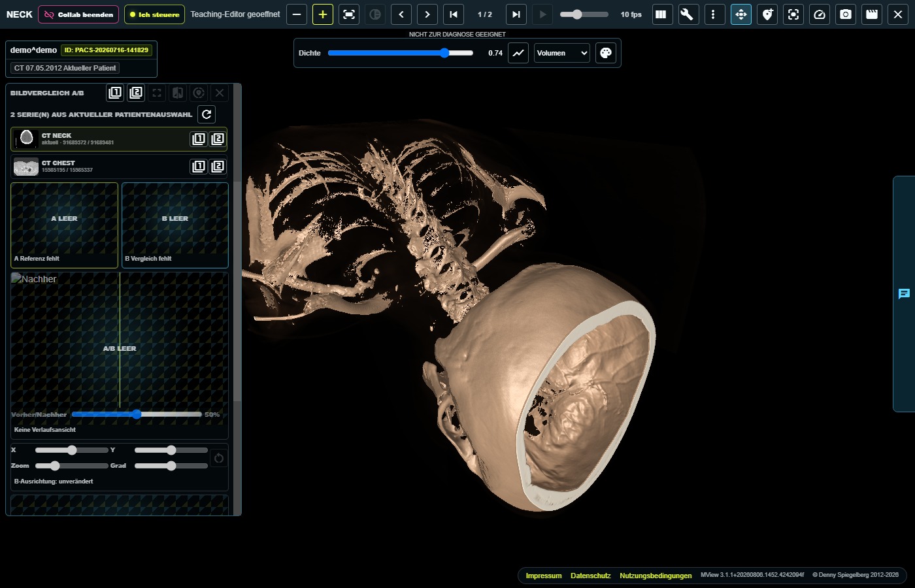Jump to first image
The width and height of the screenshot is (915, 588).
[x=454, y=14]
